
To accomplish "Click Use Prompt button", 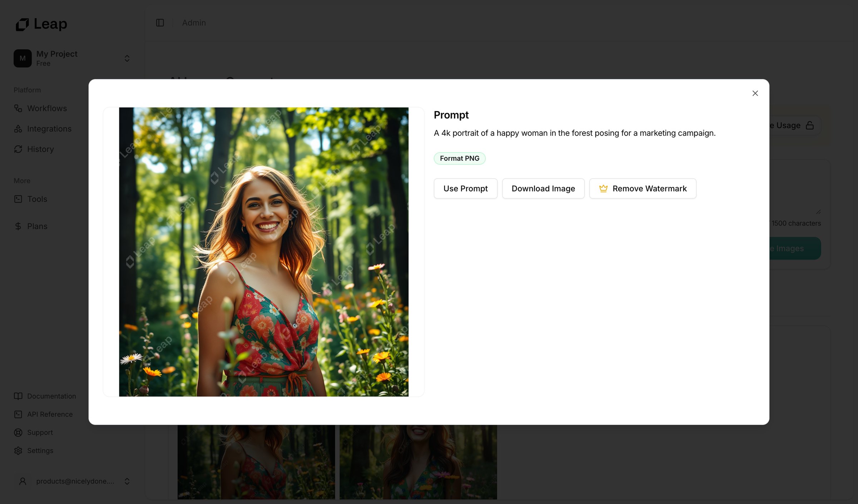I will point(465,188).
